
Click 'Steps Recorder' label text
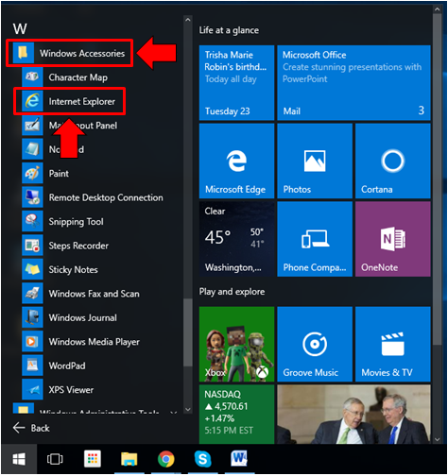click(x=78, y=246)
